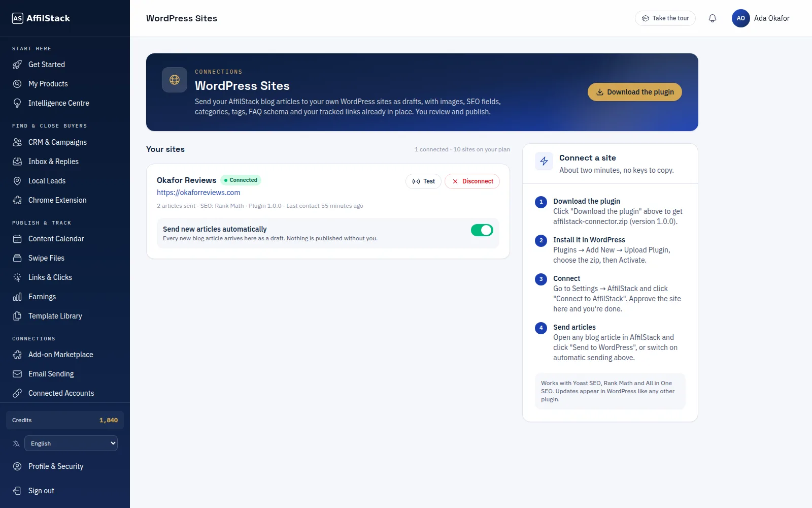The image size is (812, 508).
Task: Click the Inbox & Replies tray icon
Action: coord(17,162)
